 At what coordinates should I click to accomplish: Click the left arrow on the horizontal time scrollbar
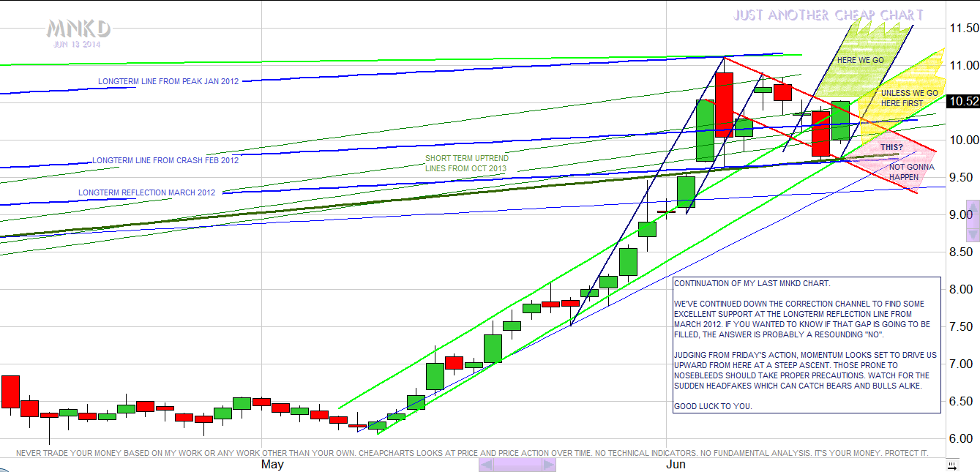[x=485, y=465]
